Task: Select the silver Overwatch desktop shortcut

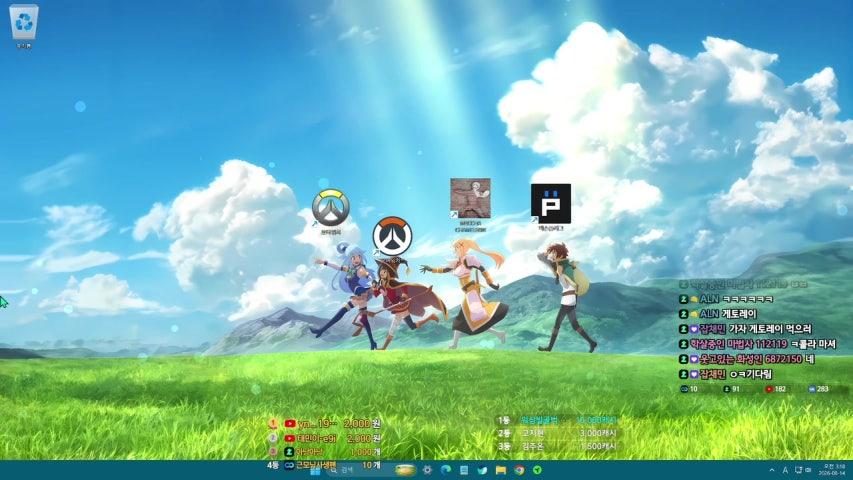Action: pyautogui.click(x=330, y=212)
